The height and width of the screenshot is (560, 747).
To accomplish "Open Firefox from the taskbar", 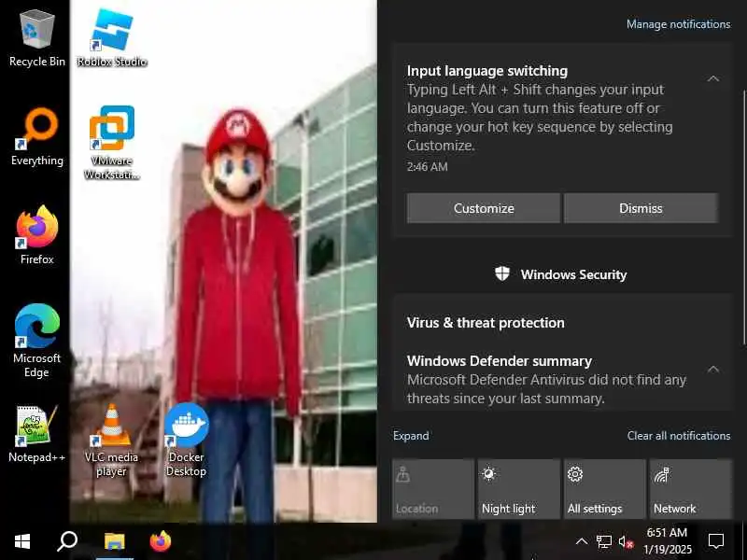I will [x=161, y=541].
